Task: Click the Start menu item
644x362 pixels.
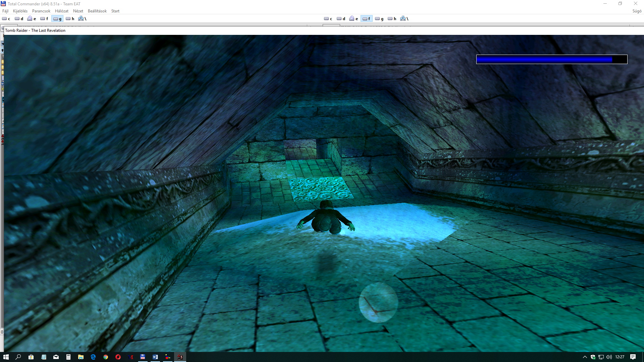Action: coord(115,11)
